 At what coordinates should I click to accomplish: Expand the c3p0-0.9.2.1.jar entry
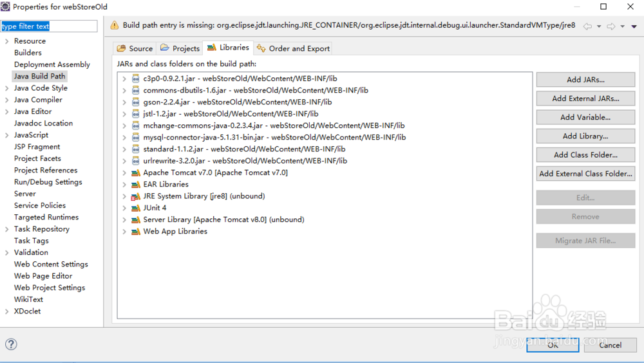tap(124, 79)
